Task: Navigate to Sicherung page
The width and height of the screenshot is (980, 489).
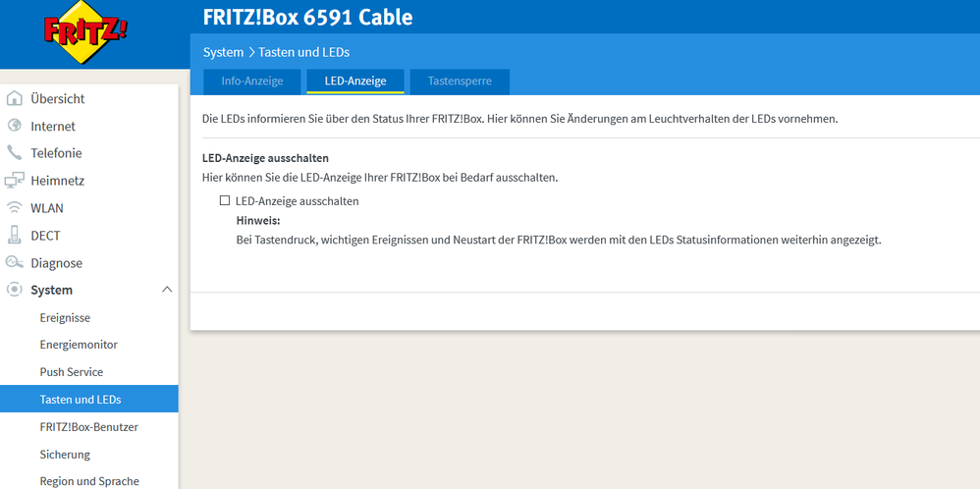Action: pos(65,455)
